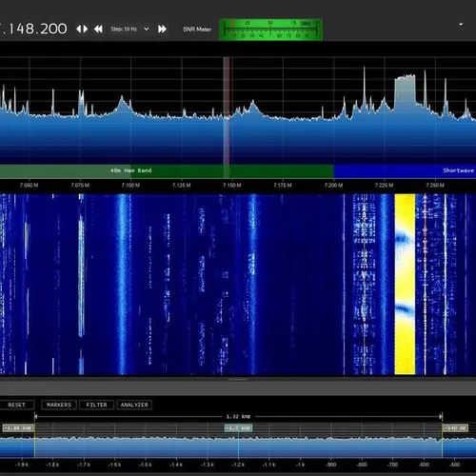This screenshot has height=476, width=476.
Task: Click the -1.2 kHz center marker label
Action: [238, 428]
